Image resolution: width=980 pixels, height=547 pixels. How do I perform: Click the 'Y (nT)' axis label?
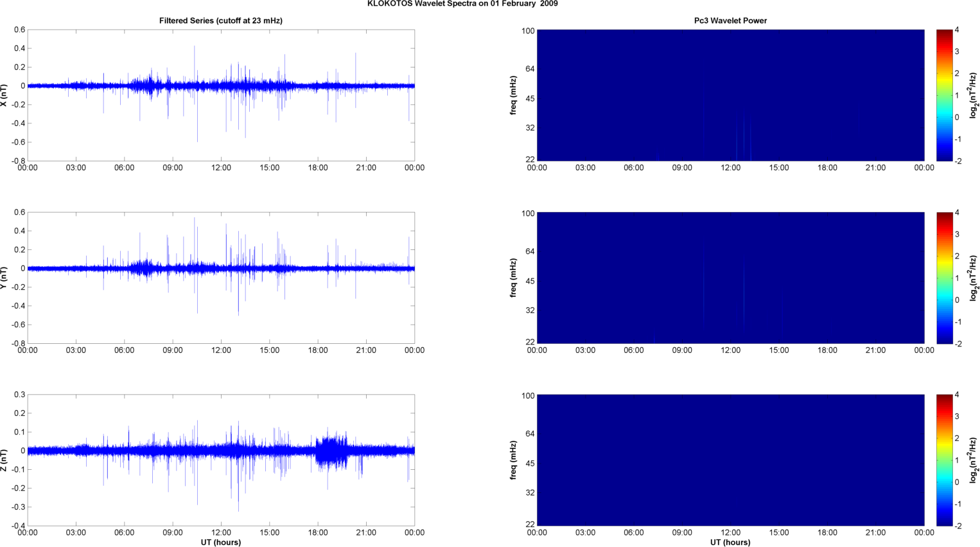point(4,278)
